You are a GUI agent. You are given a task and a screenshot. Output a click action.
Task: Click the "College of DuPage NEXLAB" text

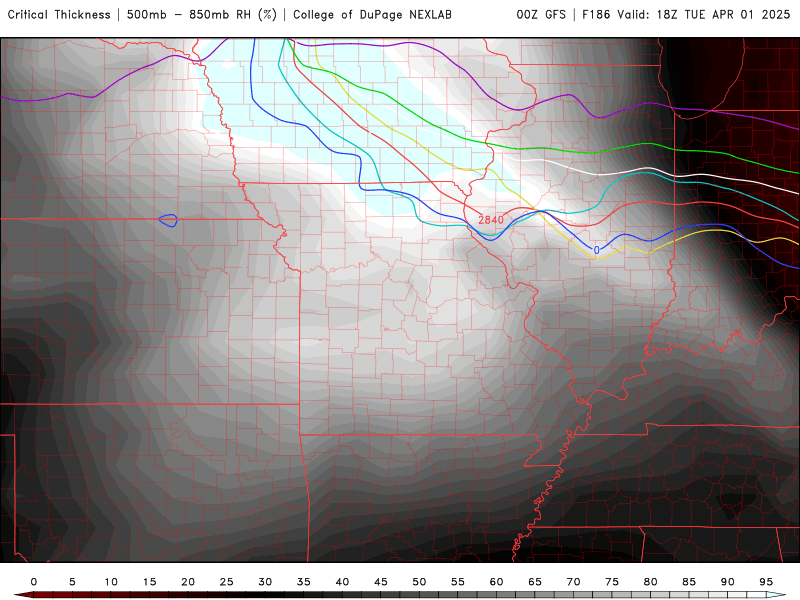(x=372, y=14)
